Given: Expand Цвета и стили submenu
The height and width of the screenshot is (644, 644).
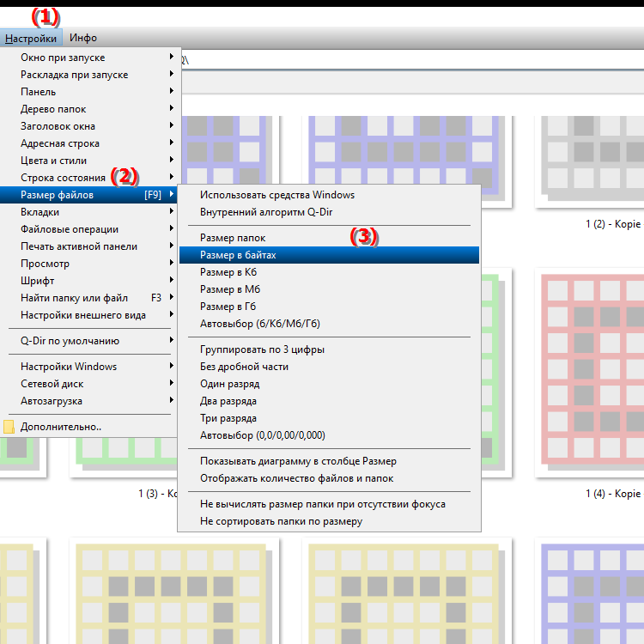Looking at the screenshot, I should pos(89,161).
